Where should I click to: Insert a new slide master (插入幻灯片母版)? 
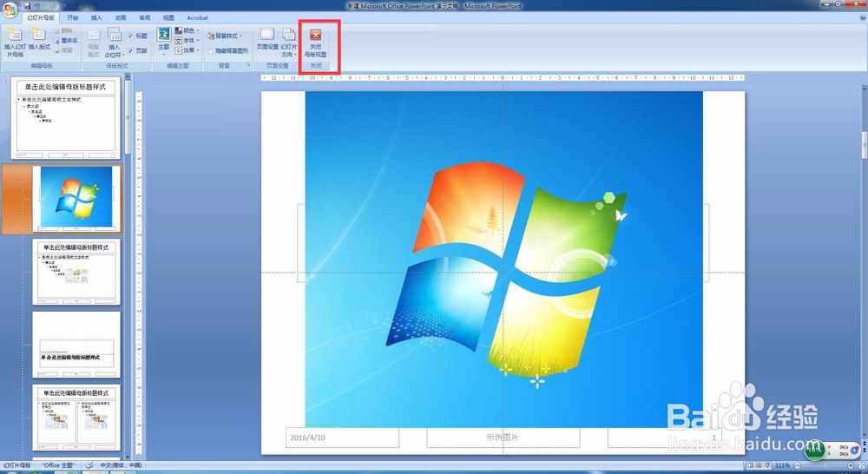pos(15,43)
